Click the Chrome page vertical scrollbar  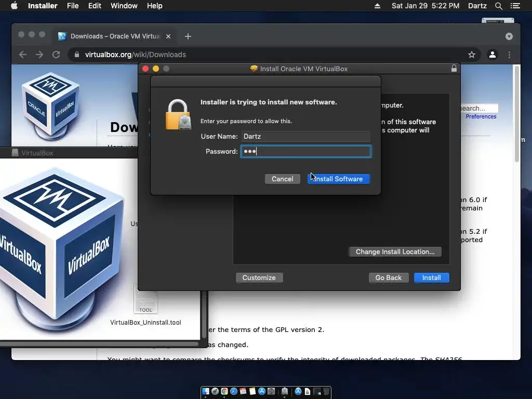click(x=517, y=114)
